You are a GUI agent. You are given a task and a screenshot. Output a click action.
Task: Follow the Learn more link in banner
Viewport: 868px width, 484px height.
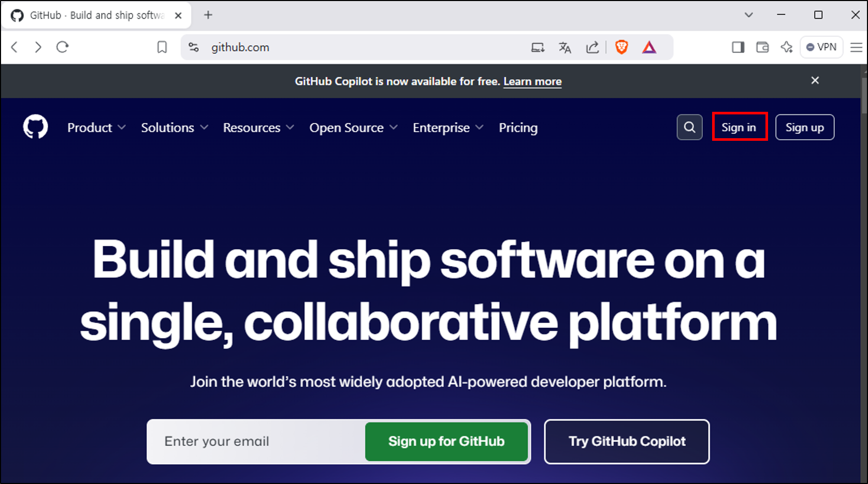pos(532,81)
